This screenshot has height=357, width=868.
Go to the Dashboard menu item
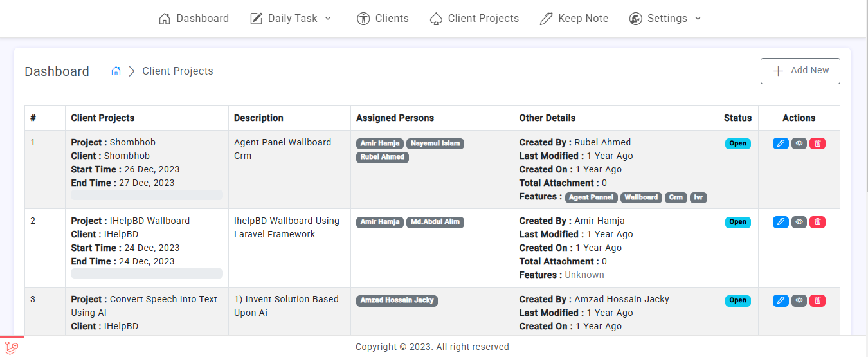194,19
